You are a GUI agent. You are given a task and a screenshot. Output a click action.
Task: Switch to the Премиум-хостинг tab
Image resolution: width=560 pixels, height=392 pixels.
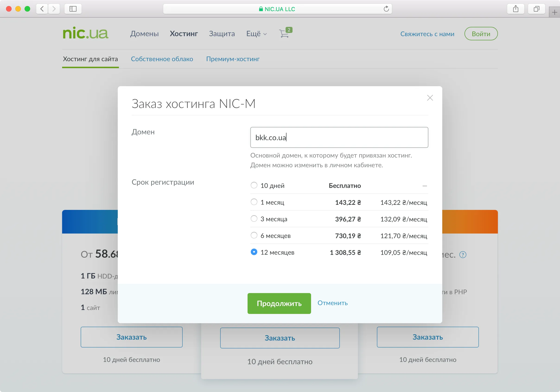pos(233,59)
